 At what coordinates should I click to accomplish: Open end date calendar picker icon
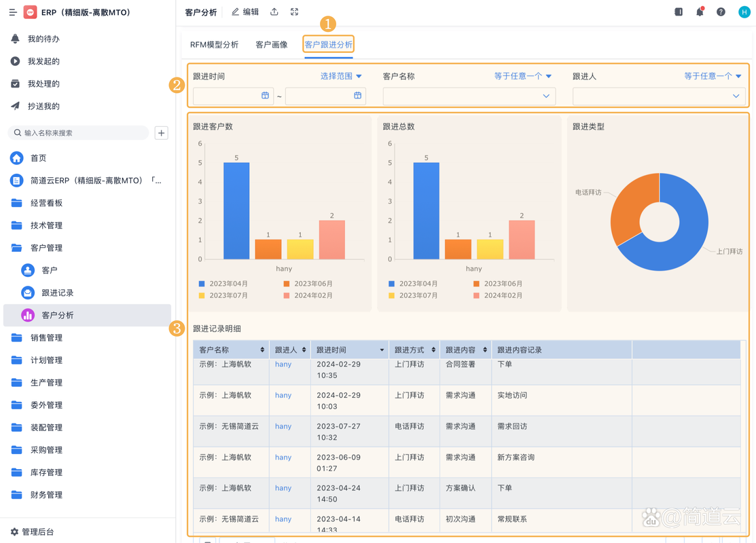pos(358,96)
